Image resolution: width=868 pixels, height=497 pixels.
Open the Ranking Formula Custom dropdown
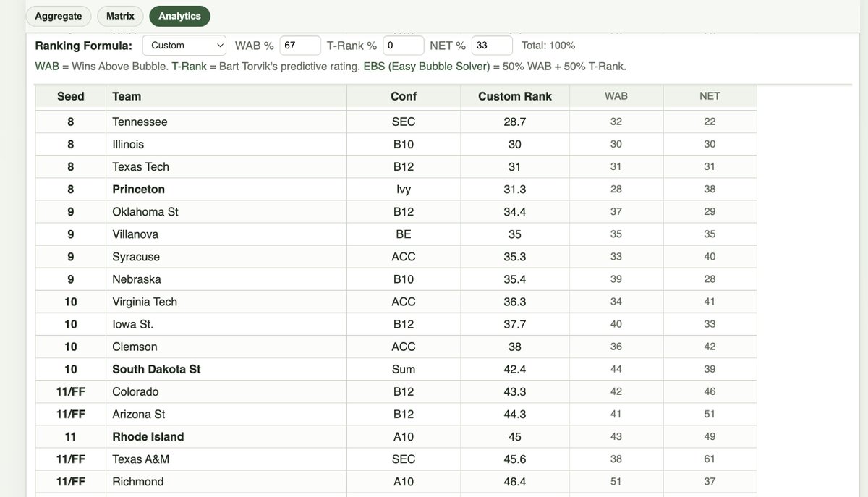click(x=184, y=46)
